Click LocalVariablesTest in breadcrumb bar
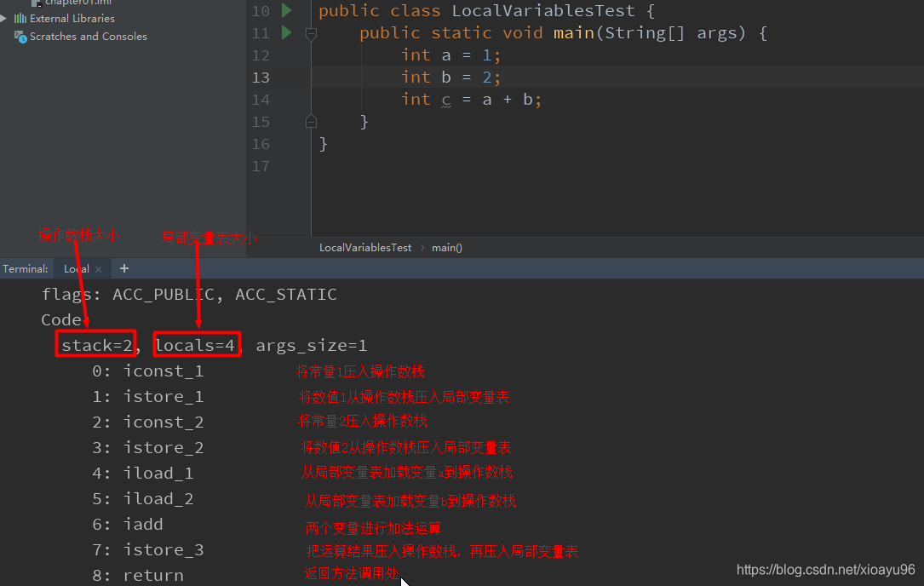924x586 pixels. 365,248
